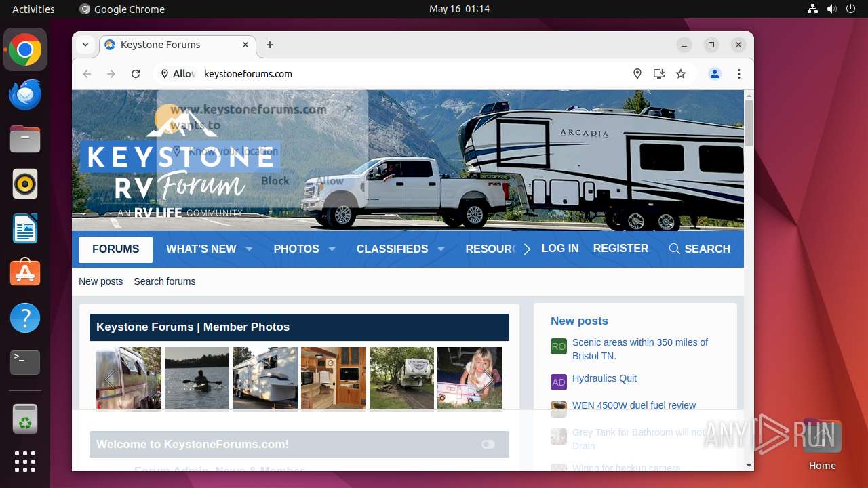Open the SEARCH button in nav bar
This screenshot has width=868, height=488.
pos(699,249)
